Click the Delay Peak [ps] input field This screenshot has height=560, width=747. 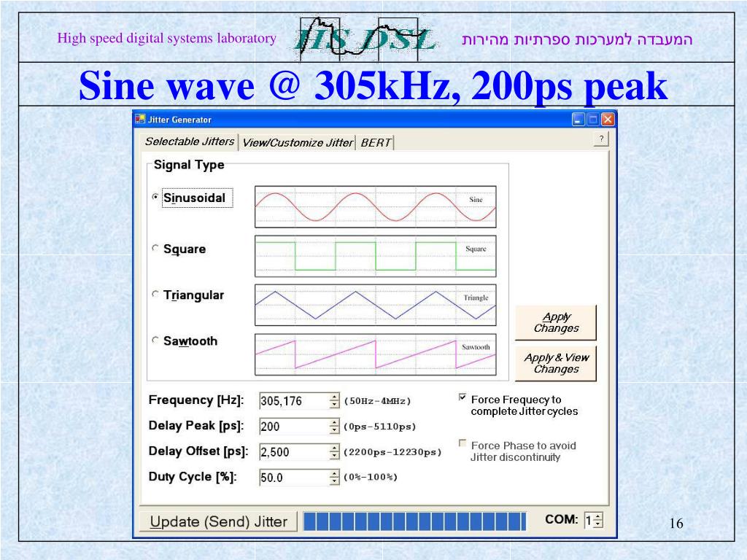click(294, 426)
